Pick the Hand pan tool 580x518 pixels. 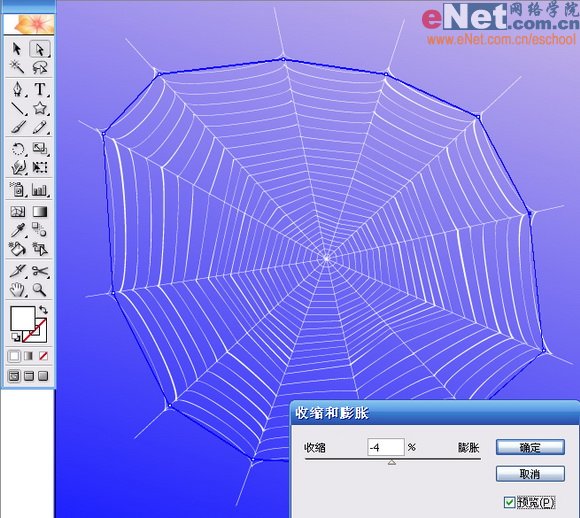pyautogui.click(x=17, y=290)
